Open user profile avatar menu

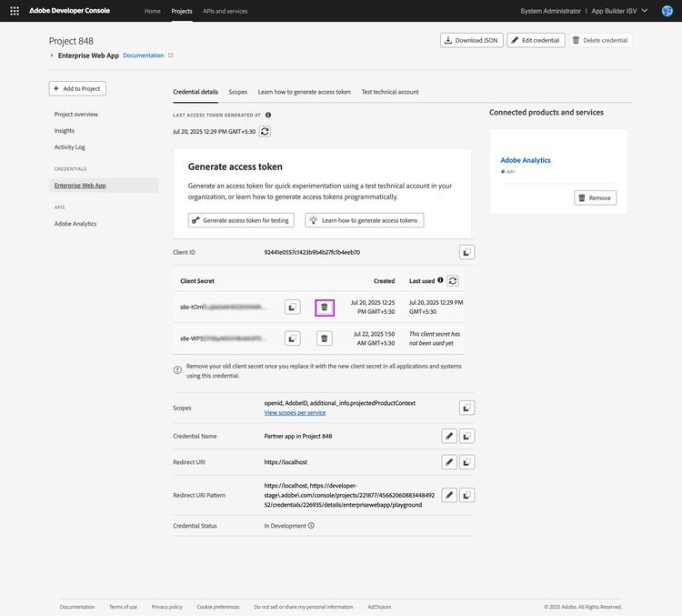point(667,11)
